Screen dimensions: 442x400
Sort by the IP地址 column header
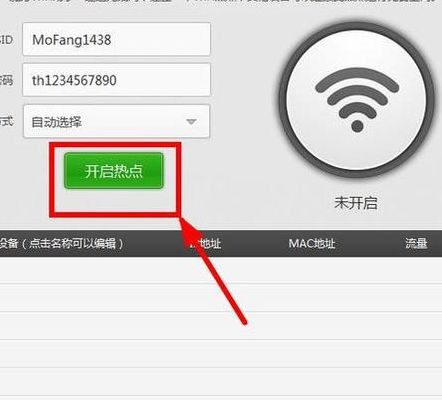click(x=205, y=243)
